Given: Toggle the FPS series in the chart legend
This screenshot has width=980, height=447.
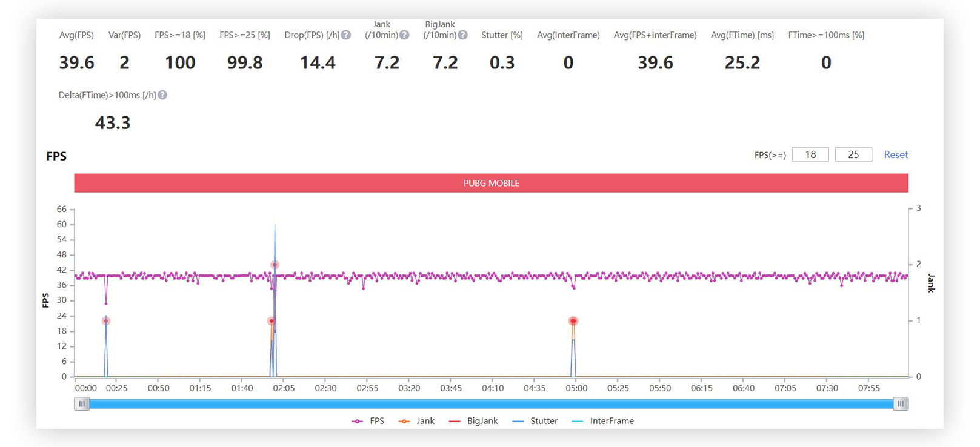Looking at the screenshot, I should tap(368, 421).
